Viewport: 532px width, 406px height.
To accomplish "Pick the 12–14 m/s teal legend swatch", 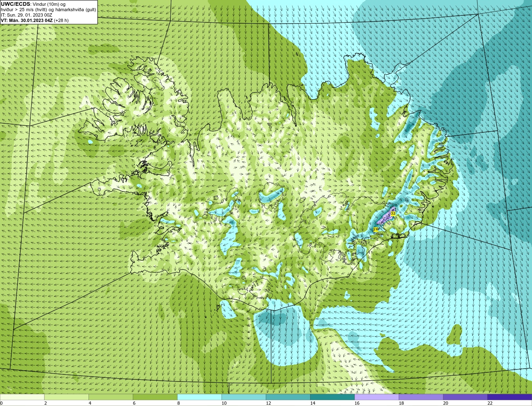I will click(x=288, y=397).
